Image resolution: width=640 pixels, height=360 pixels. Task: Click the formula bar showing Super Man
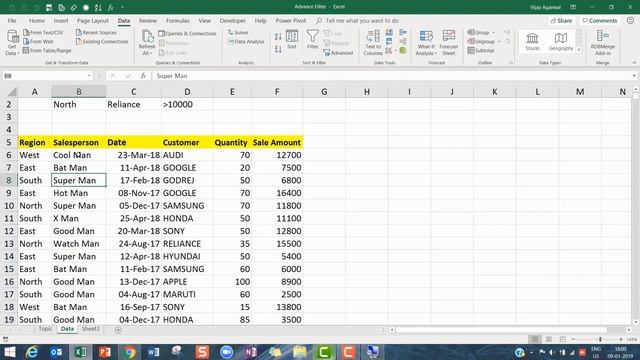[x=392, y=76]
